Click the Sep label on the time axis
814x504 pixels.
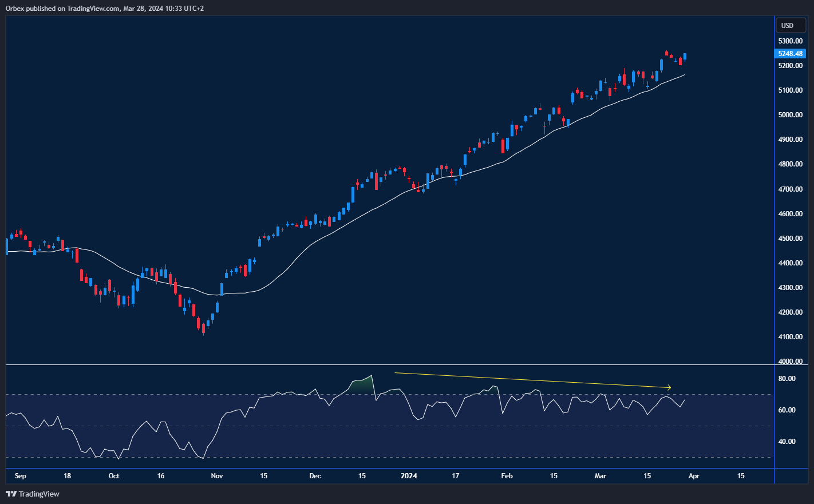coord(21,476)
